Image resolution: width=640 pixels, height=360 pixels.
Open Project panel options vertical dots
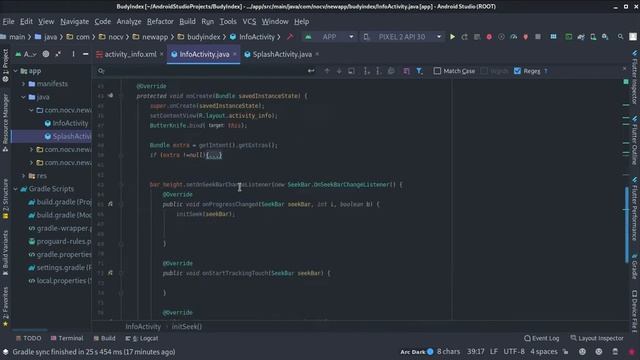73,54
